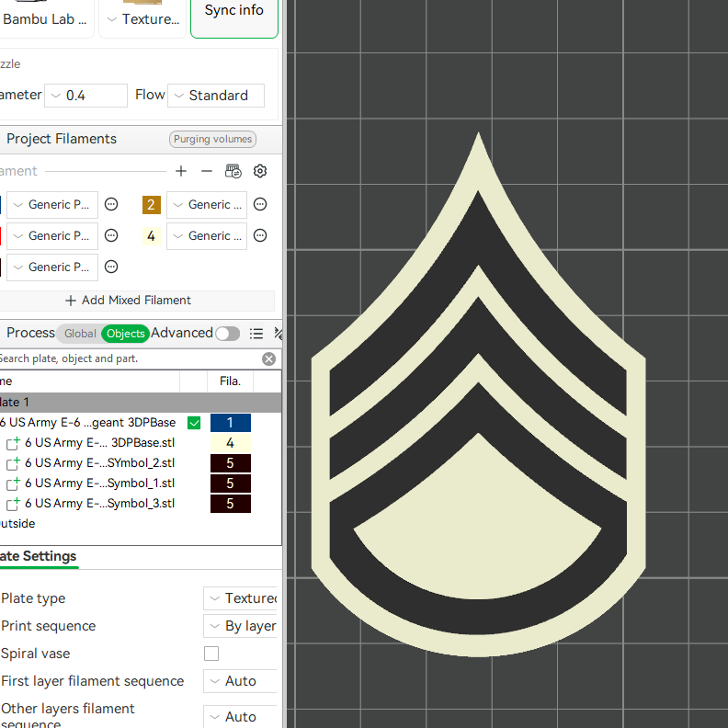Open filament 4 Generic dropdown
728x728 pixels.
207,236
